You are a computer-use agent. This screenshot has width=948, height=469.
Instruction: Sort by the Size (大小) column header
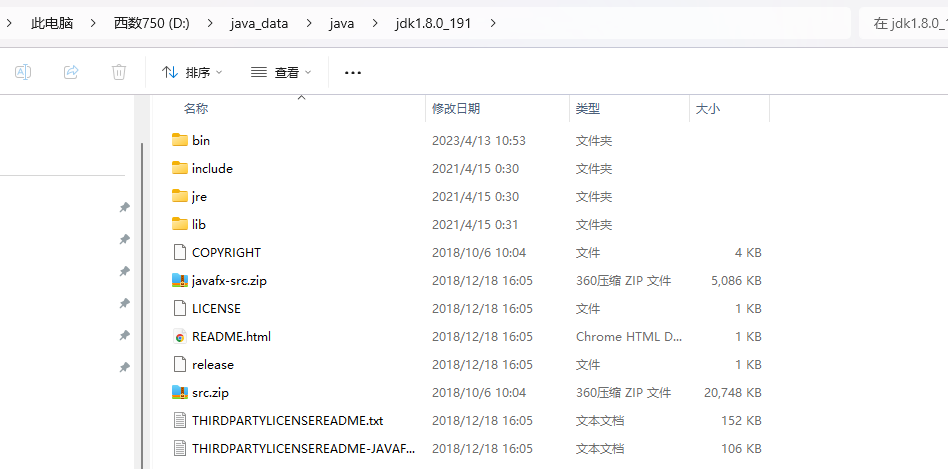[x=707, y=109]
